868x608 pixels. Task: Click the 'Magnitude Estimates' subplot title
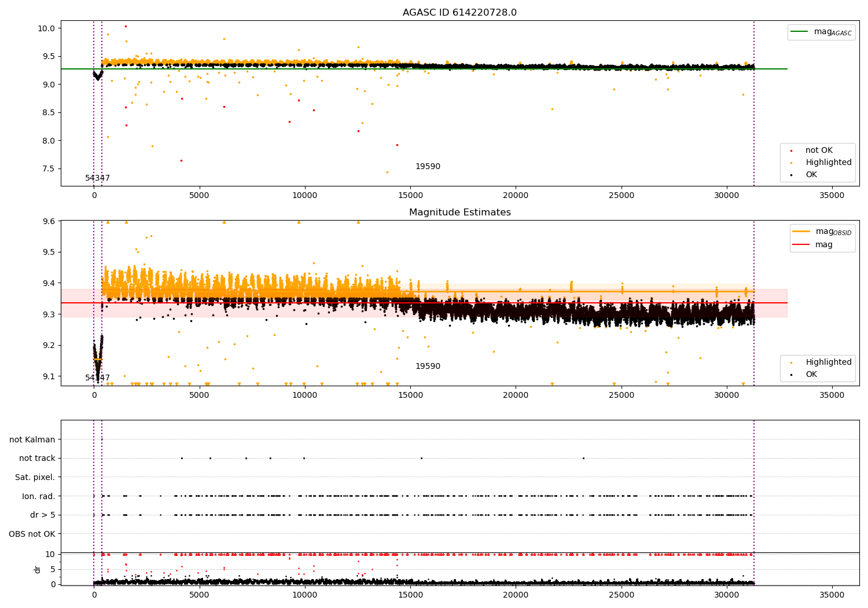click(x=459, y=213)
